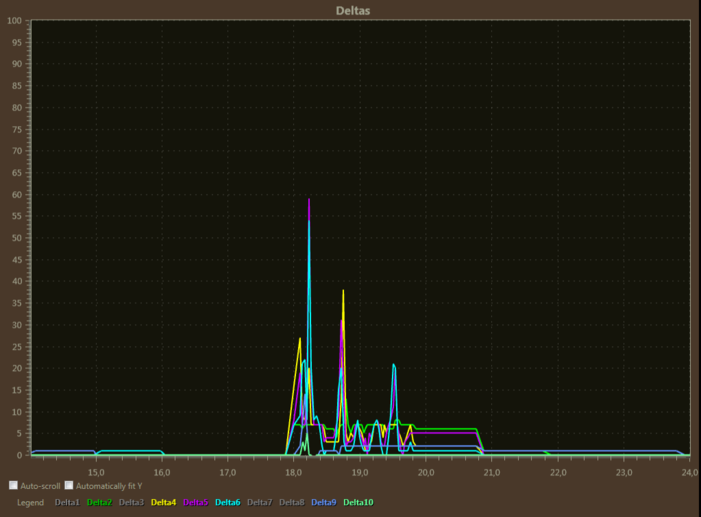This screenshot has height=517, width=701.
Task: Hide the Delta10 series
Action: coord(357,502)
